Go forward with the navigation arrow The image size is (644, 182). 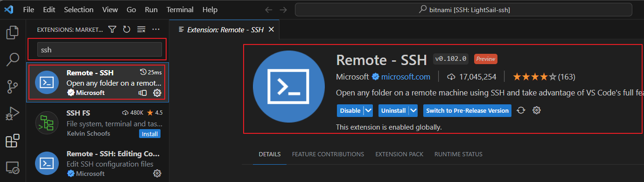(283, 9)
